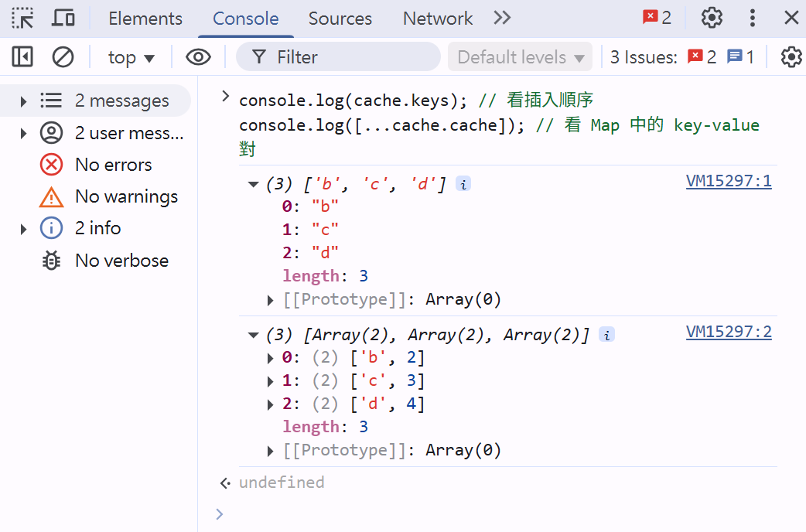806x532 pixels.
Task: Select the user messages person icon
Action: pyautogui.click(x=51, y=133)
